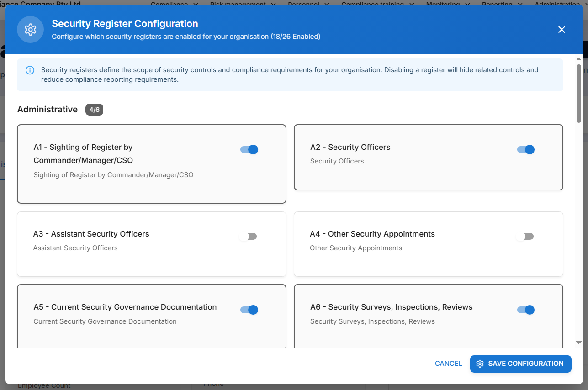This screenshot has height=390, width=588.
Task: Click Save Configuration
Action: coord(520,364)
